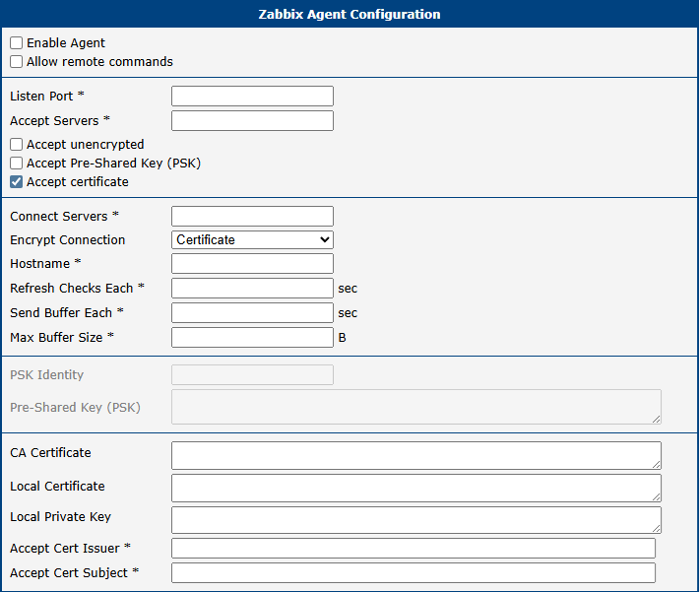Click the Send Buffer Each field

(252, 313)
